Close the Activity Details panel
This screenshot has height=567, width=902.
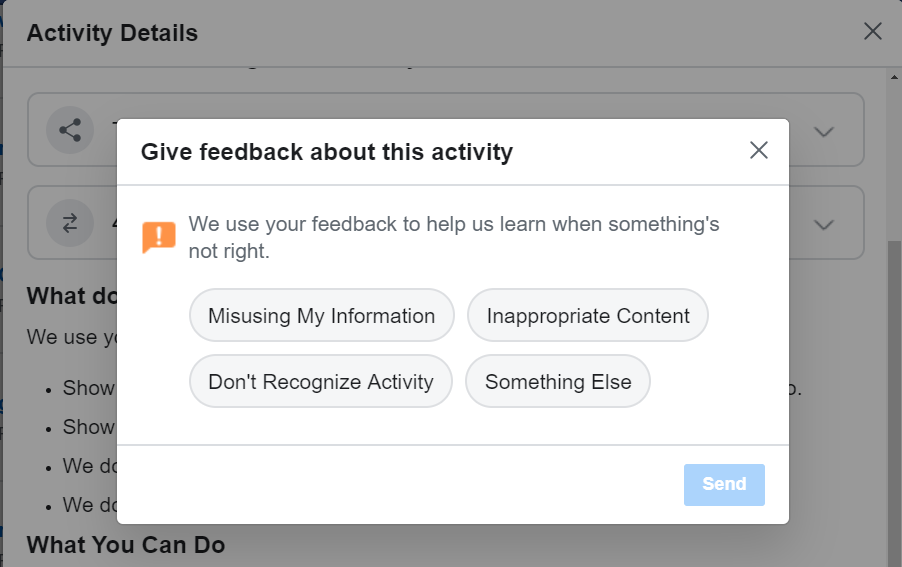pos(873,32)
